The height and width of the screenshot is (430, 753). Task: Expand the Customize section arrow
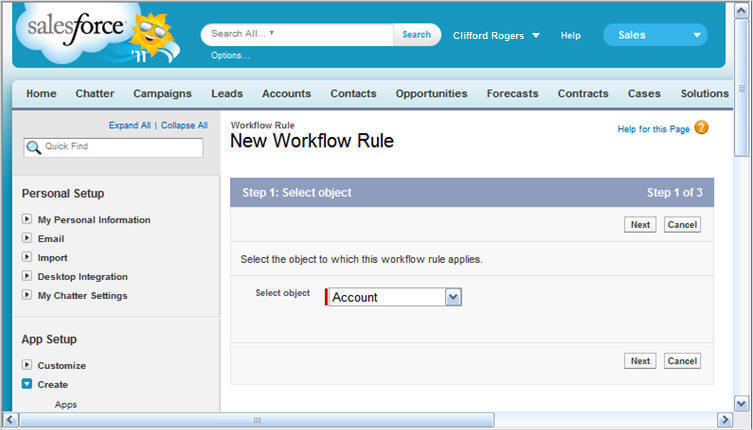click(x=27, y=365)
